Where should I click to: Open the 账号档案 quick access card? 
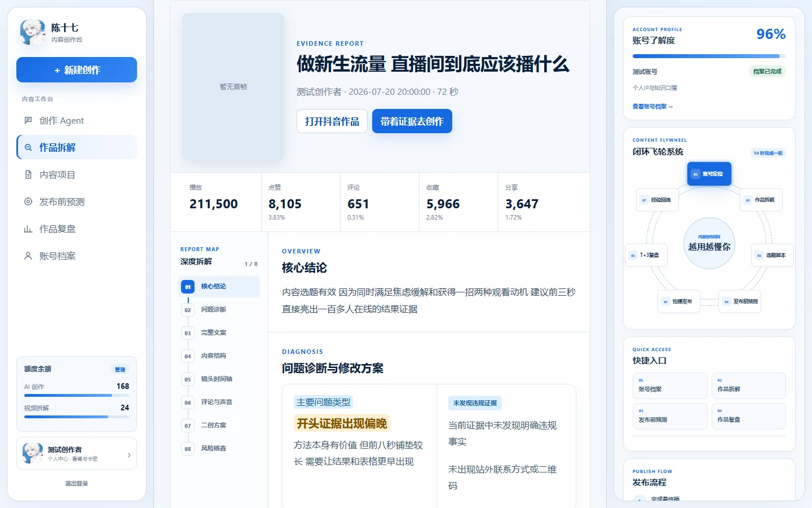[x=670, y=386]
